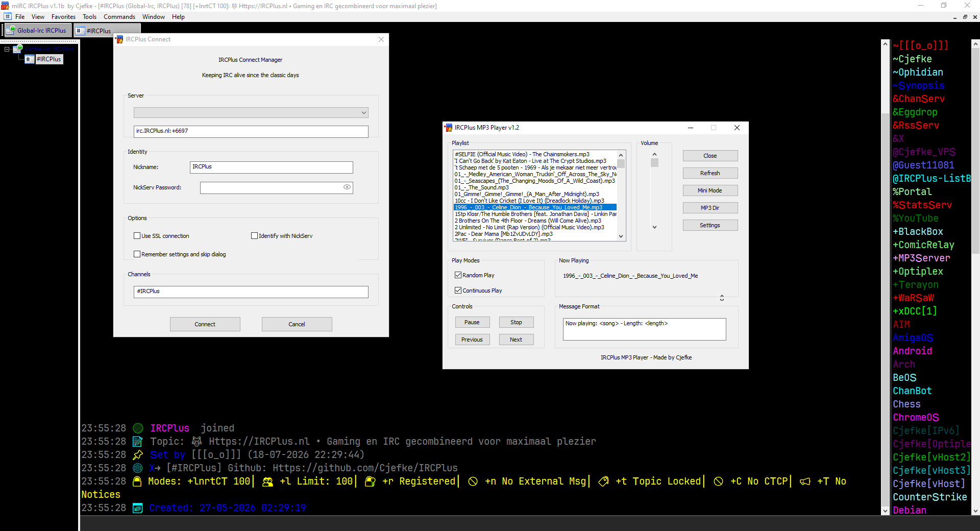The image size is (980, 531).
Task: Open the Window menu
Action: coord(154,17)
